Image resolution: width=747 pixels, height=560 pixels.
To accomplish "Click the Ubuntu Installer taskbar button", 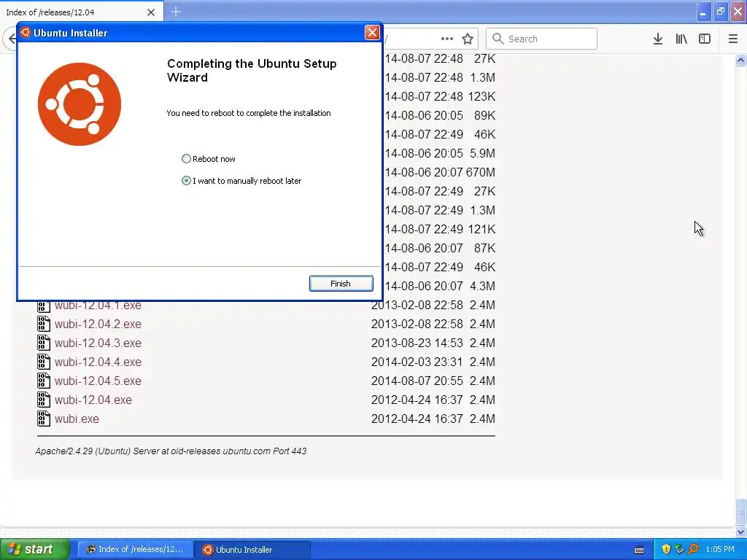I will 252,549.
